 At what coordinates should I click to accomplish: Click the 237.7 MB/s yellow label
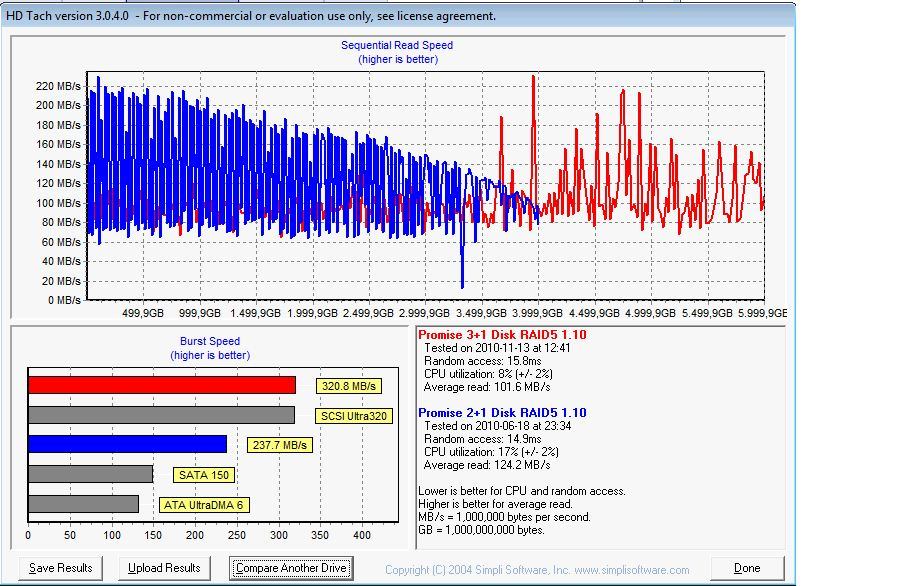(x=280, y=445)
